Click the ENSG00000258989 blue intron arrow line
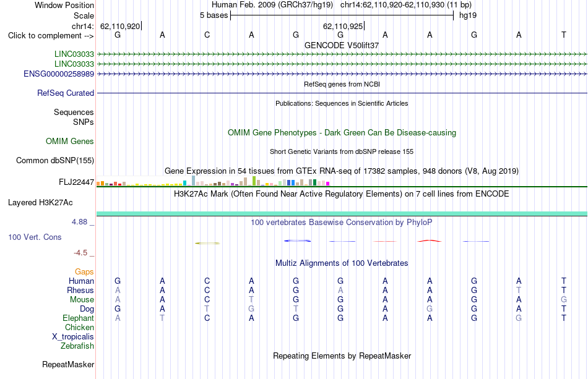Screen dimensions: 588x379 point(342,74)
